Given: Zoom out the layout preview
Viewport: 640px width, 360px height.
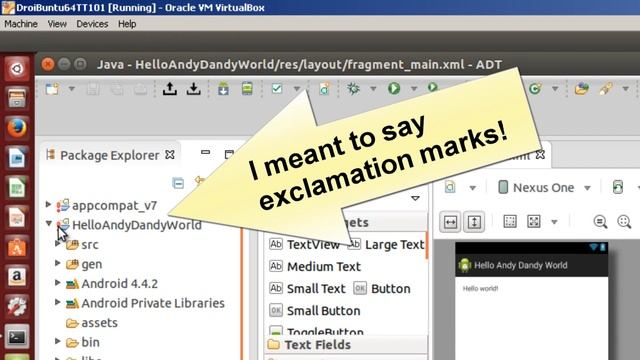Looking at the screenshot, I should [x=600, y=222].
